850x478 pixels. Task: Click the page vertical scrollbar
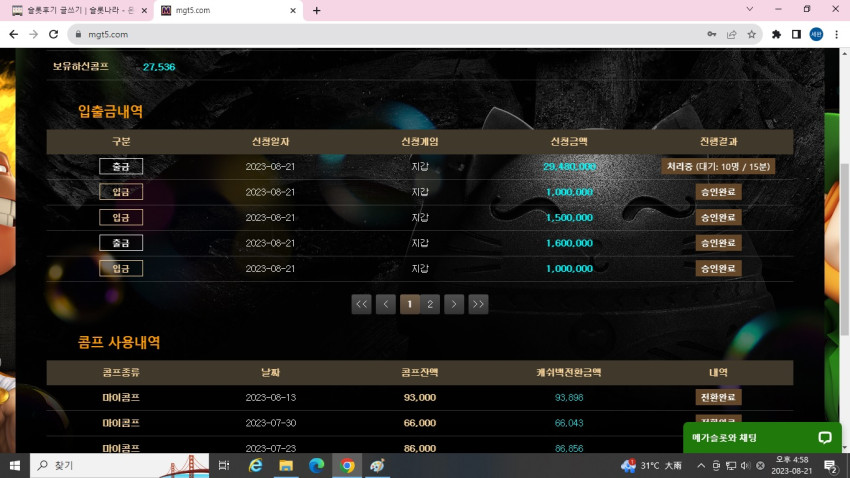coord(845,249)
